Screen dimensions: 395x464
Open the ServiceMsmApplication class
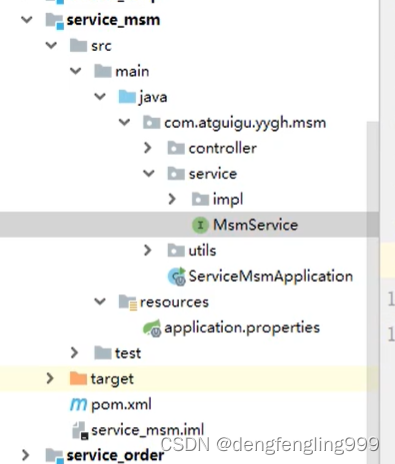(x=271, y=277)
